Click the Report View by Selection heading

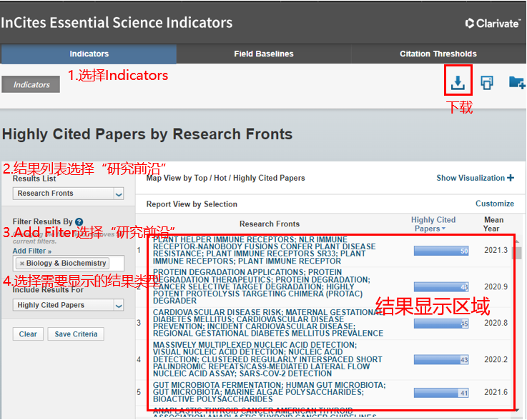pyautogui.click(x=192, y=204)
